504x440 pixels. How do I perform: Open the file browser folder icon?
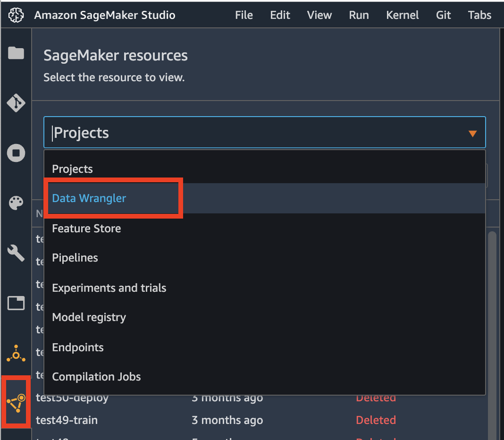coord(16,53)
